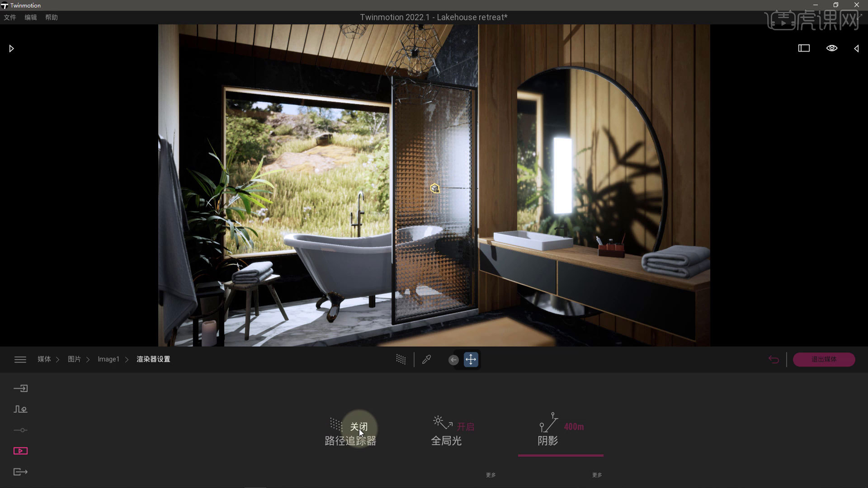Expand the left panel arrow
Viewport: 868px width, 488px height.
11,48
